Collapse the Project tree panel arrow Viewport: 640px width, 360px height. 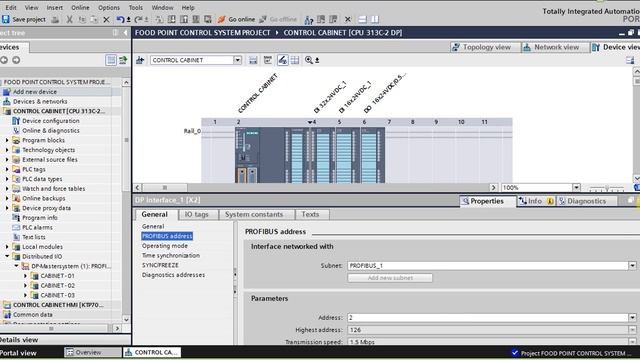click(126, 33)
